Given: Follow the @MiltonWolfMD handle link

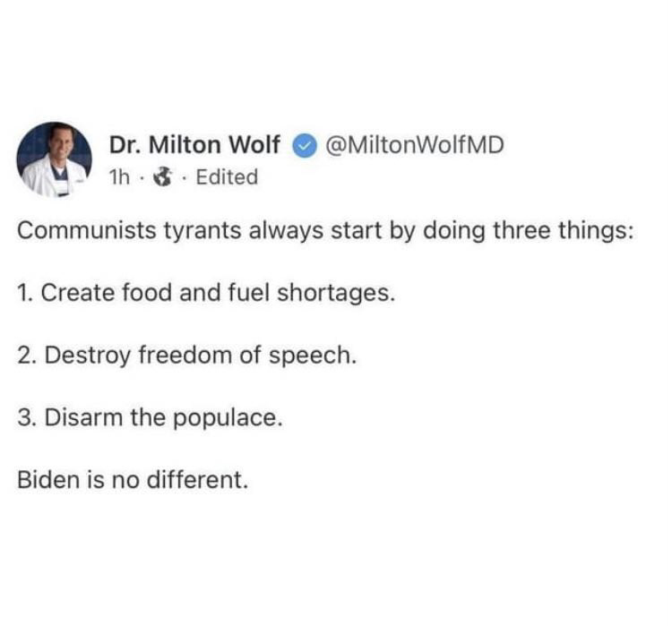Looking at the screenshot, I should point(415,145).
